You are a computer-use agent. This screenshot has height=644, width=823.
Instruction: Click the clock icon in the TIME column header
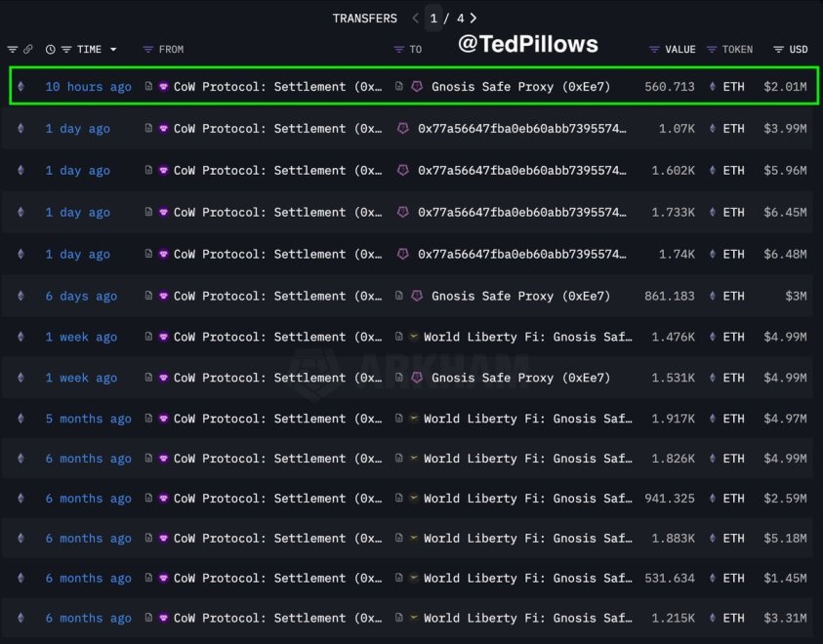click(50, 49)
